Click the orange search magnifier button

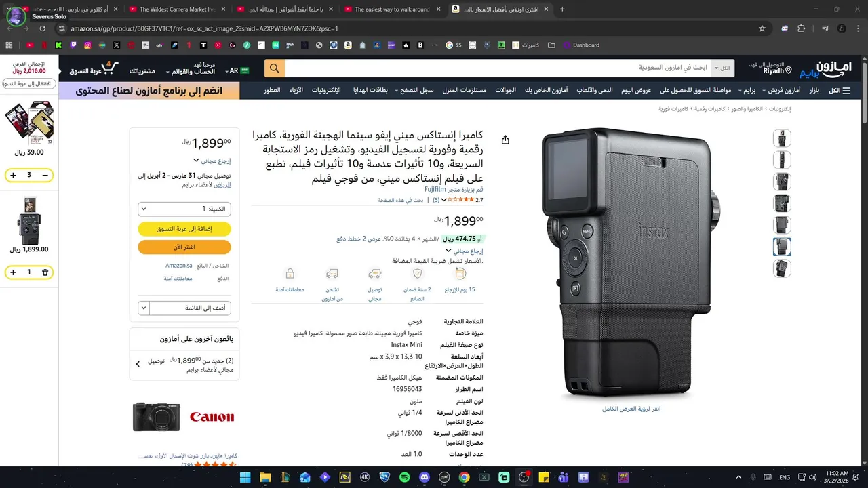tap(275, 68)
